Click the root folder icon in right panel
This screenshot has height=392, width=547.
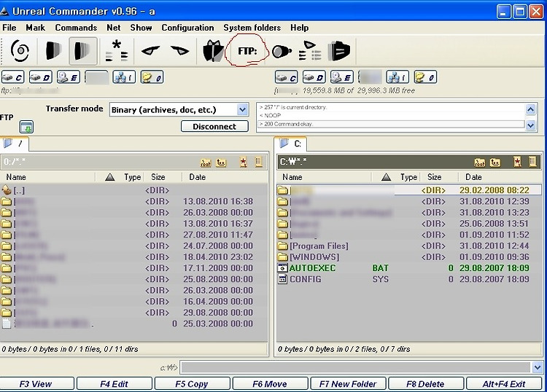click(x=479, y=162)
